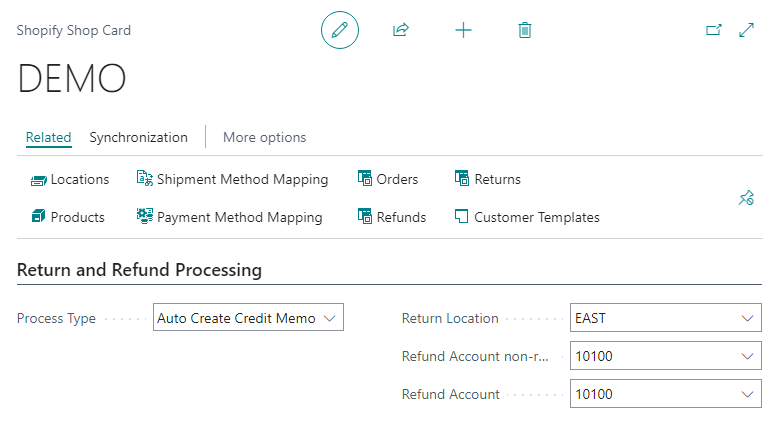Click the Share icon
This screenshot has height=440, width=780.
point(401,30)
